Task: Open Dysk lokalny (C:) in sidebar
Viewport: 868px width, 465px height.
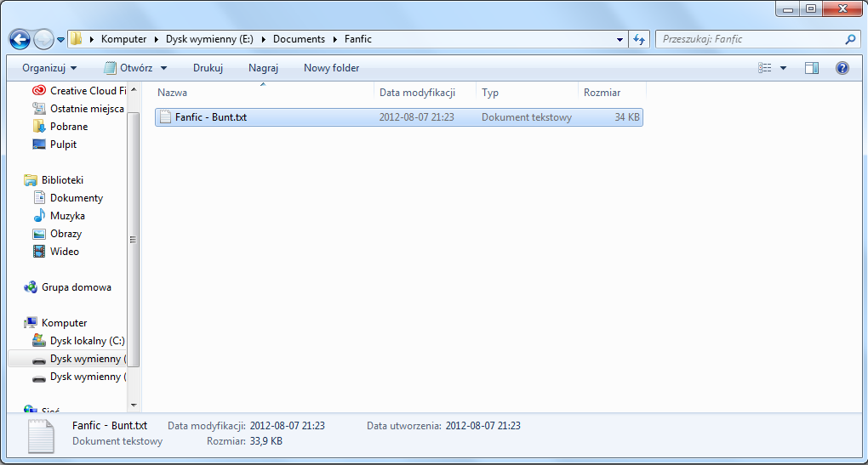Action: (88, 341)
